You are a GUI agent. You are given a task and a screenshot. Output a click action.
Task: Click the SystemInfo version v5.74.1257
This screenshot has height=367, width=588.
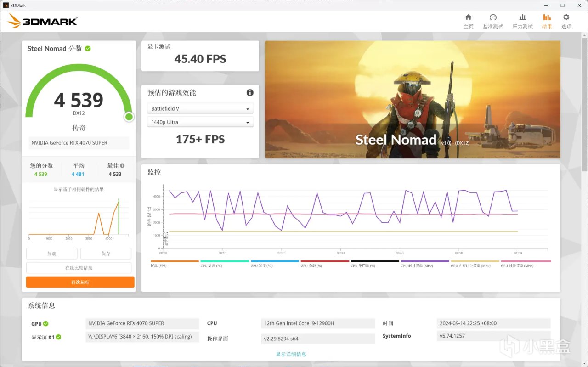pos(494,336)
